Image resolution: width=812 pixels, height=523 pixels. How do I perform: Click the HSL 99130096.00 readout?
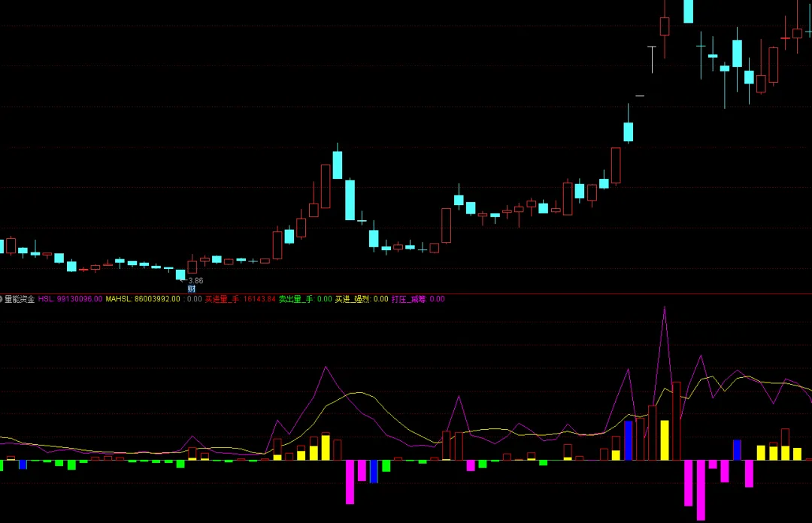click(x=70, y=299)
